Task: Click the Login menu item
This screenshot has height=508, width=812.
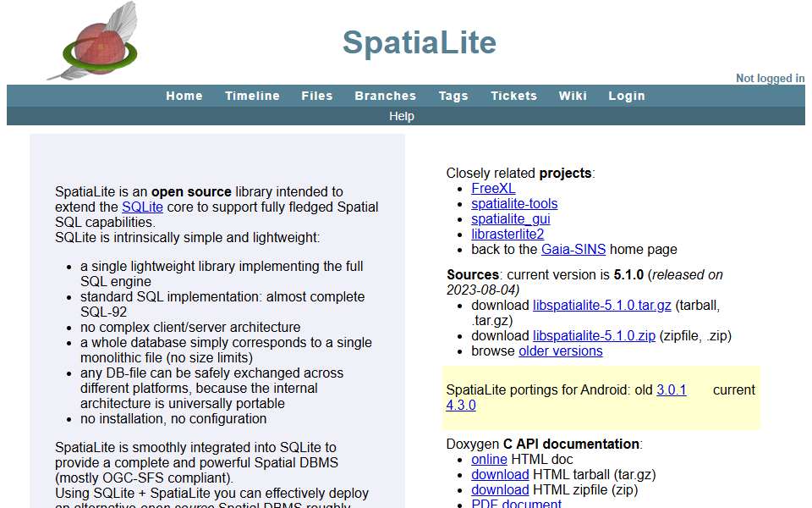Action: tap(627, 96)
